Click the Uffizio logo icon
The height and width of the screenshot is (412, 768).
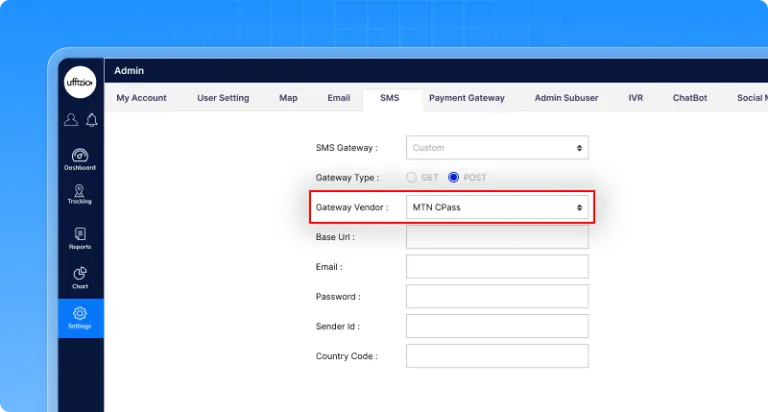(80, 82)
